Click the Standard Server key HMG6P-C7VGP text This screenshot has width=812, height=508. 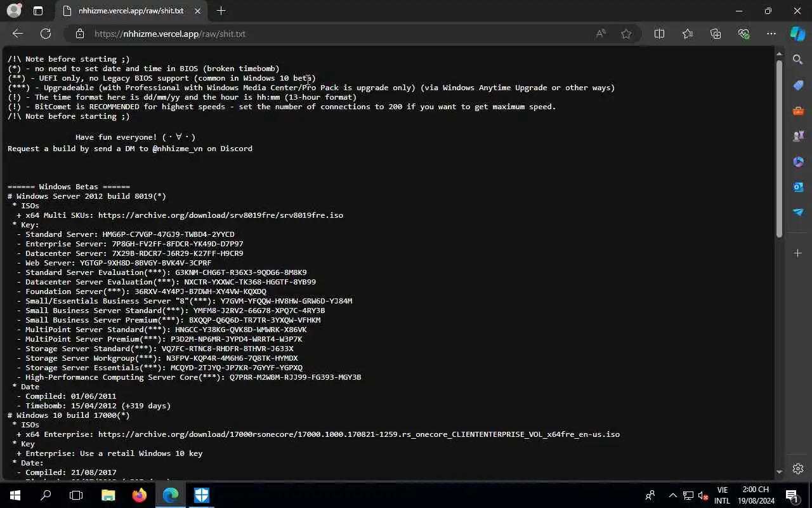pos(168,234)
